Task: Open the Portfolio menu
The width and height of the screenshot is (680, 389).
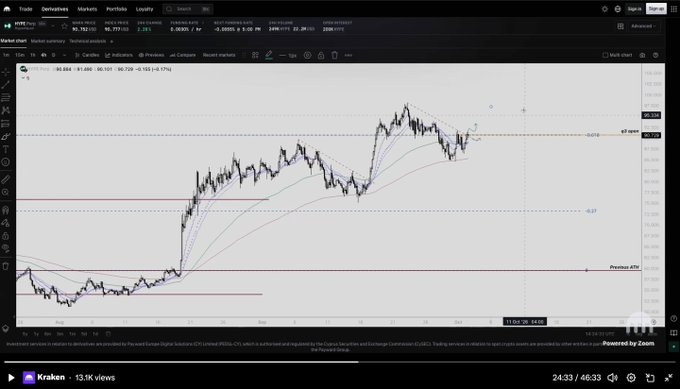Action: (116, 9)
